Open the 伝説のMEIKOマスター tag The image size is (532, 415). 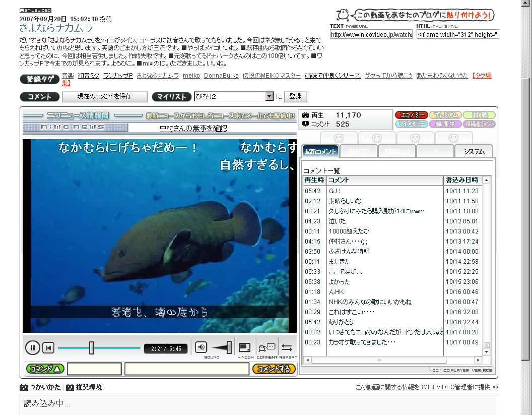272,76
